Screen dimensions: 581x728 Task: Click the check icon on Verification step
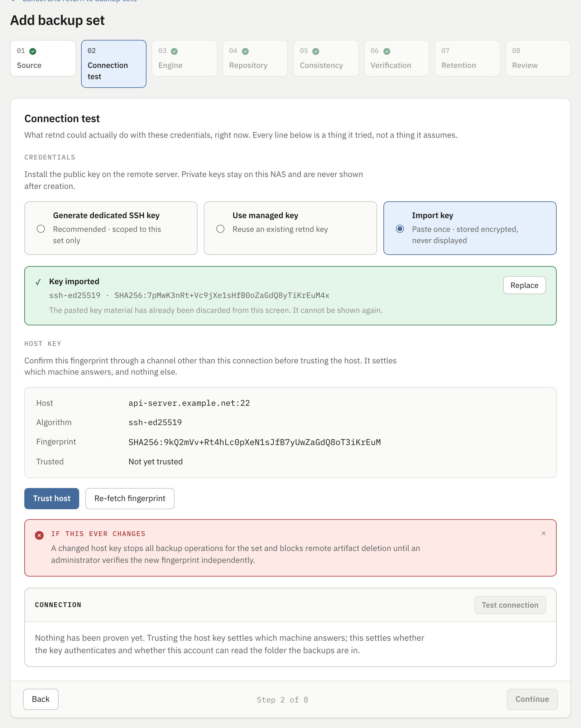pyautogui.click(x=387, y=51)
